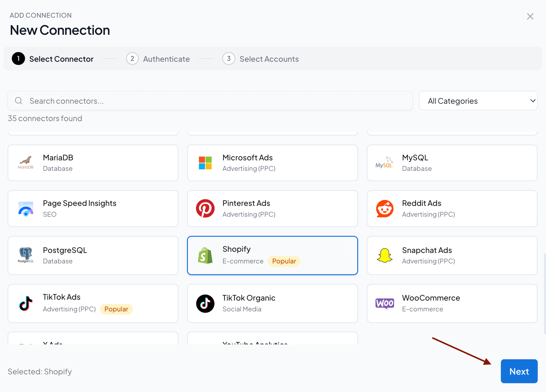Click the Reddit Snoo logo icon
This screenshot has width=546, height=392.
(385, 209)
